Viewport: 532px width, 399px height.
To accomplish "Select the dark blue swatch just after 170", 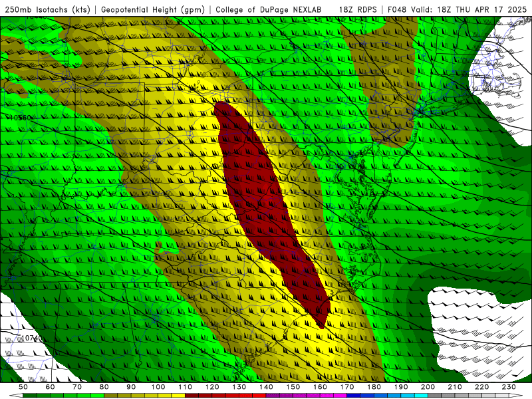I will [x=354, y=396].
